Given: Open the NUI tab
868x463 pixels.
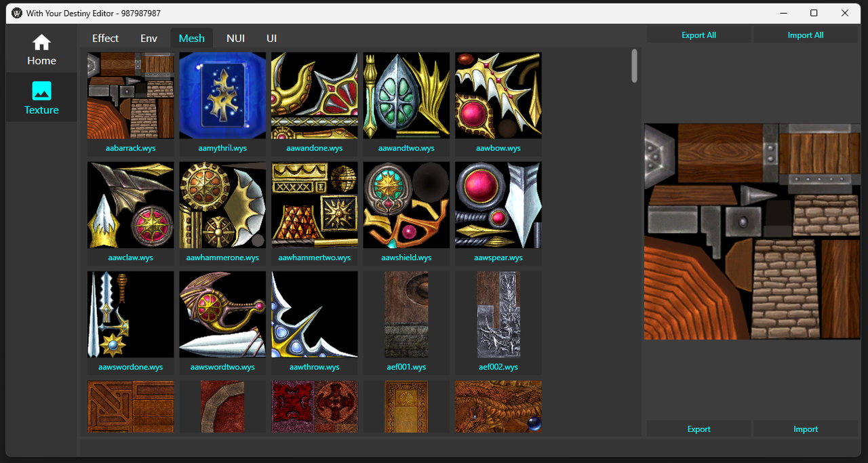Looking at the screenshot, I should [235, 38].
